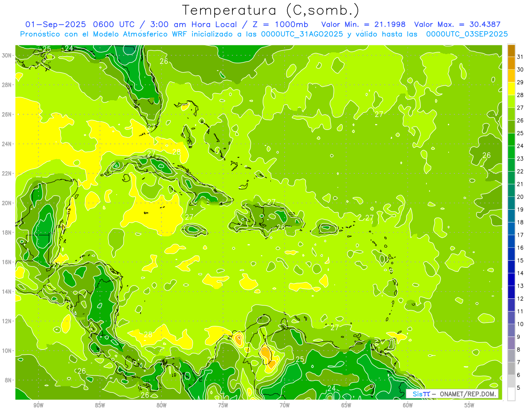
Task: Click the legend value 21
Action: [x=520, y=184]
